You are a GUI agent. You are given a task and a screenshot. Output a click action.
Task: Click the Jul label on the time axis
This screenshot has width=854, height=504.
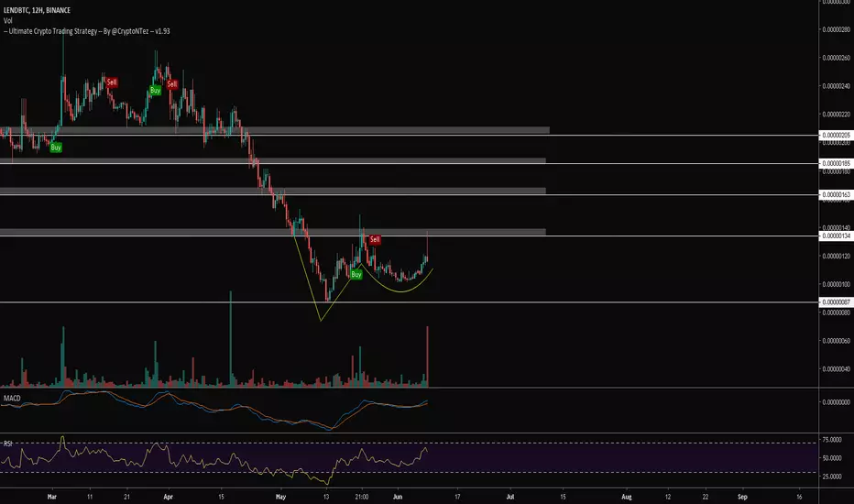[510, 497]
